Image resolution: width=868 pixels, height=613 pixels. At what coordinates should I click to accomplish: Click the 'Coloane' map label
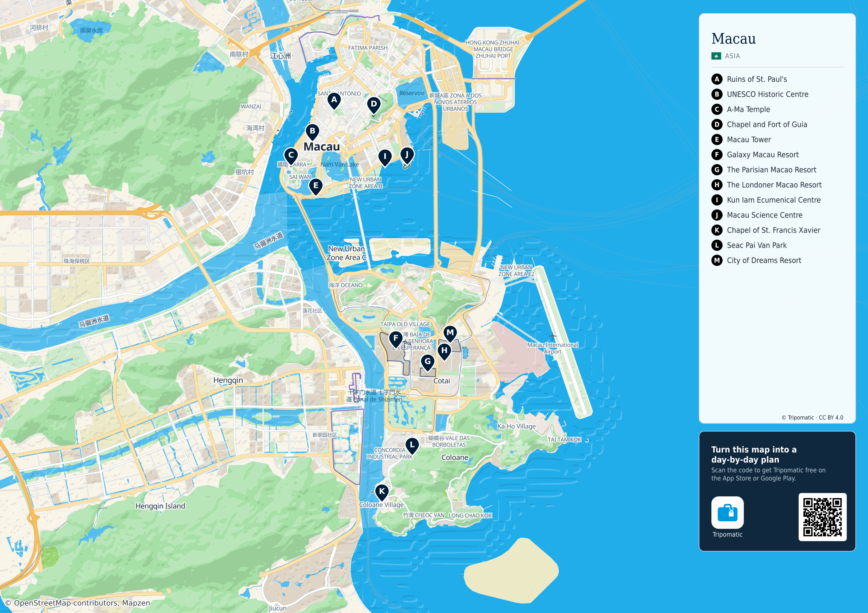pyautogui.click(x=455, y=458)
